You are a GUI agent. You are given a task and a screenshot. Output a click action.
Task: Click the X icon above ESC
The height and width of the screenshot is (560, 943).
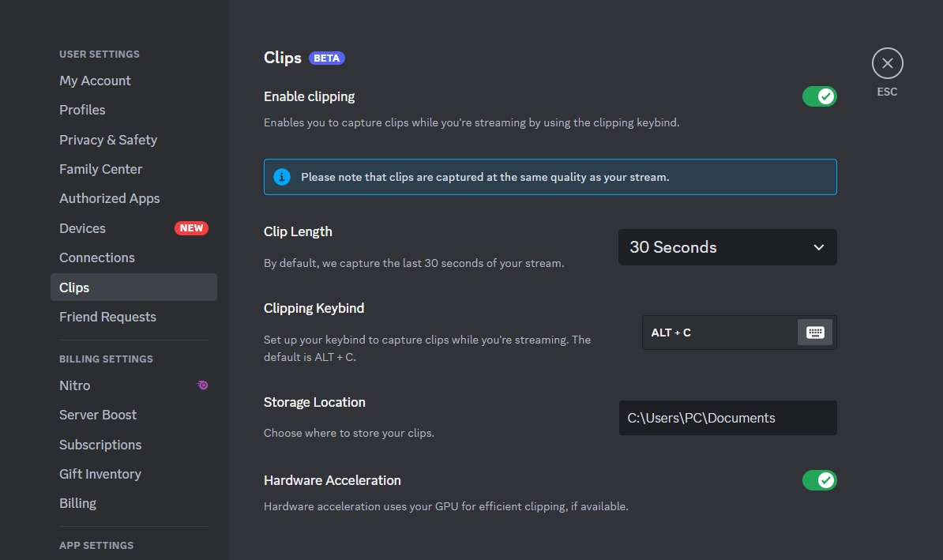(887, 63)
